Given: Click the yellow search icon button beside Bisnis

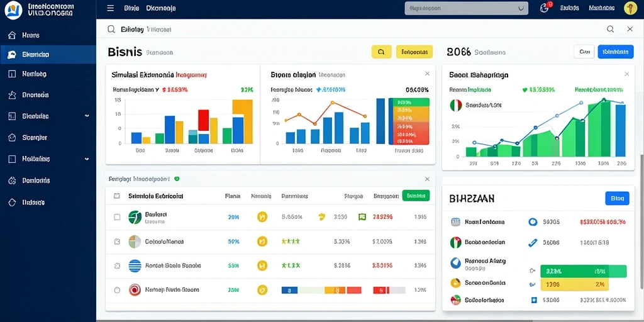Looking at the screenshot, I should (x=381, y=52).
